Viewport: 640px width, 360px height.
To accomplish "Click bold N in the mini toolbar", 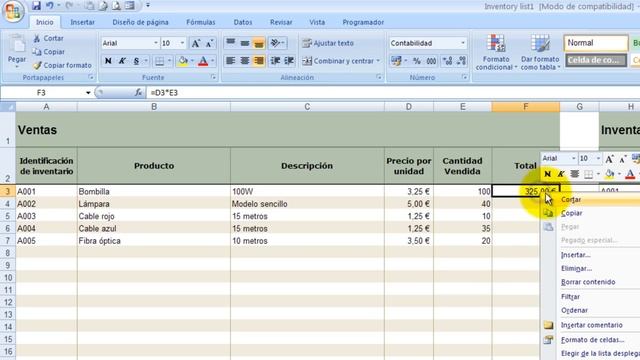I will coord(547,174).
